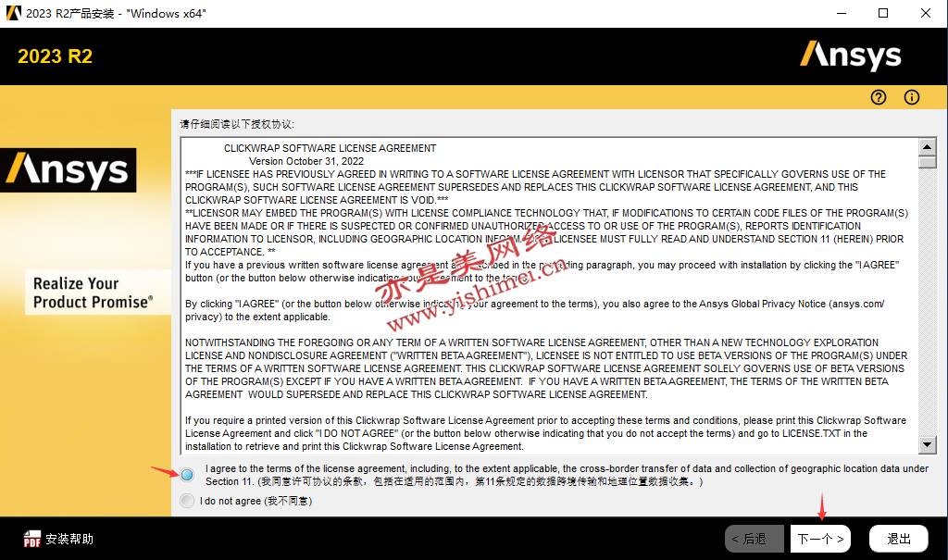The image size is (948, 560).
Task: Maximize the installer window
Action: point(883,13)
